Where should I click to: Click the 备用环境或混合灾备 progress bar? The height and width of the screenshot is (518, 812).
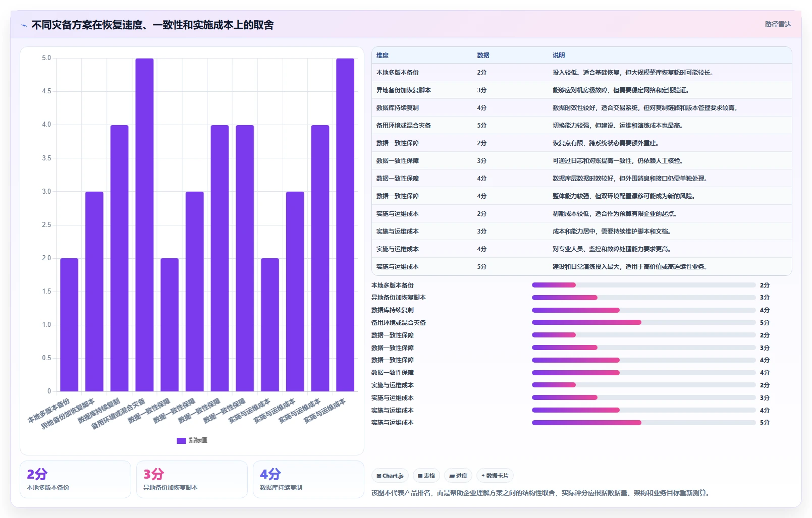(x=644, y=322)
